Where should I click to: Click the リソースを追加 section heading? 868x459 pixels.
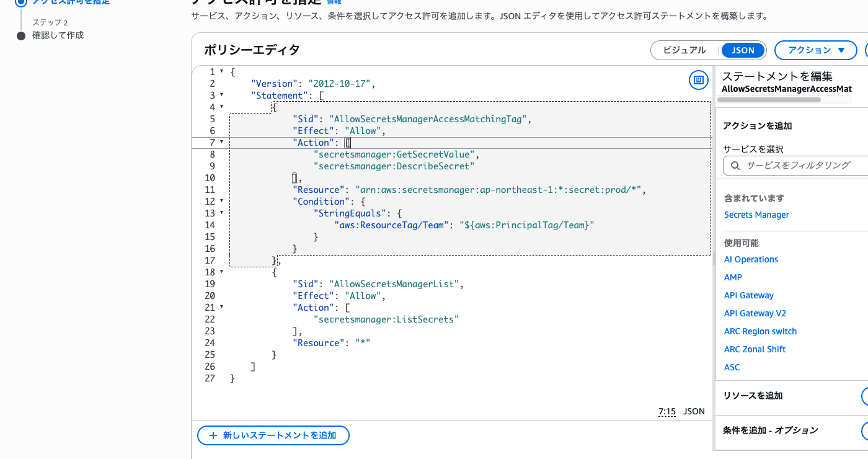click(753, 396)
